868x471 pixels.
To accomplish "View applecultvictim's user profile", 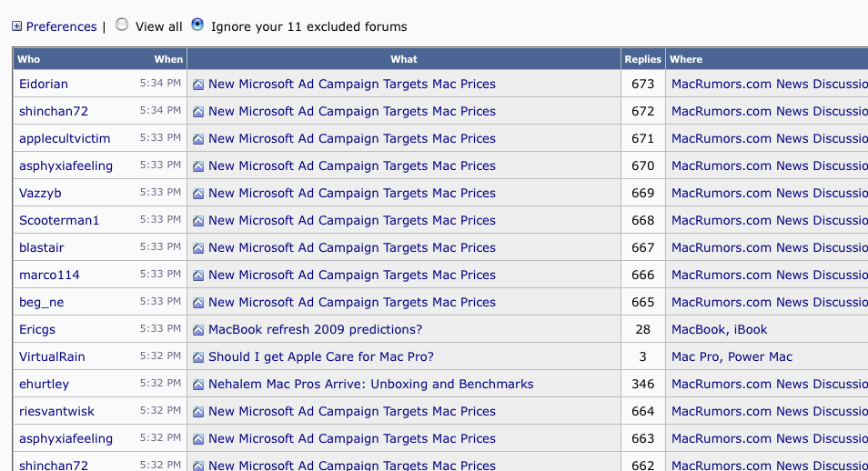I will pyautogui.click(x=65, y=138).
